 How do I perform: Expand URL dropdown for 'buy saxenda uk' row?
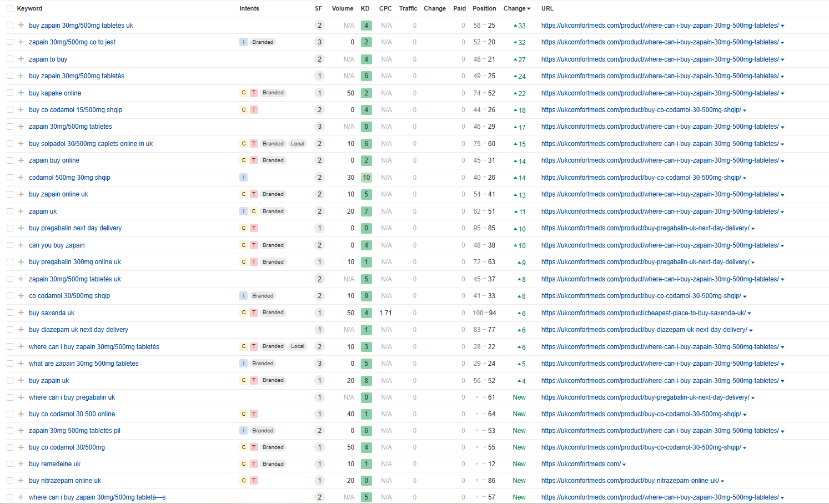[x=749, y=314]
